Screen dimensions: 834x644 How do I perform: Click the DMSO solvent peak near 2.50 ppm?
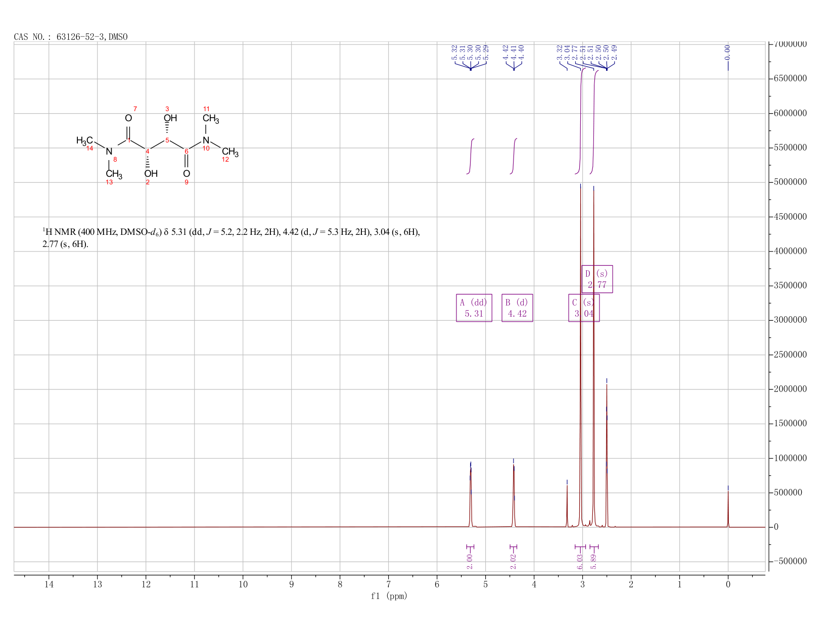[x=607, y=455]
